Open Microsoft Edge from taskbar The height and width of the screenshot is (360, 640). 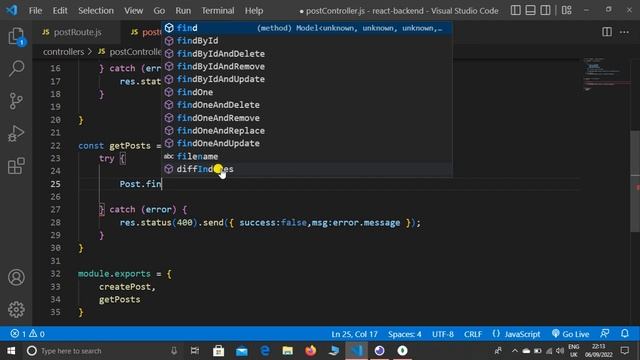(x=264, y=351)
